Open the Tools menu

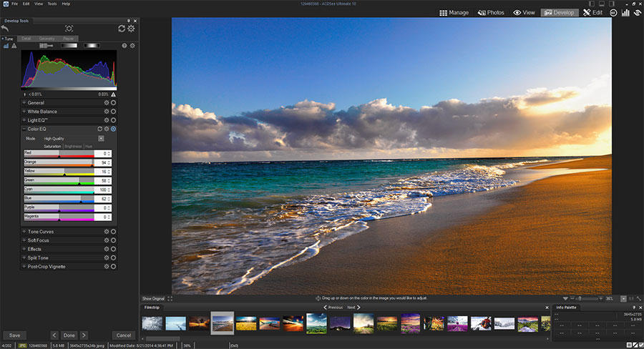click(x=52, y=4)
